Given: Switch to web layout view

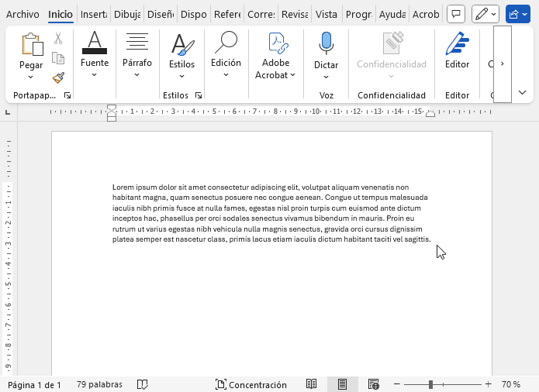Looking at the screenshot, I should (x=373, y=385).
